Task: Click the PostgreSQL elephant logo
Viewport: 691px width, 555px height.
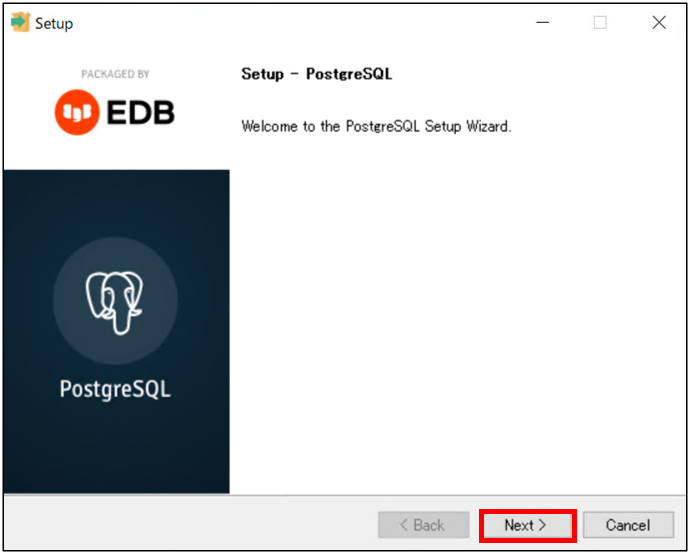Action: click(x=115, y=302)
